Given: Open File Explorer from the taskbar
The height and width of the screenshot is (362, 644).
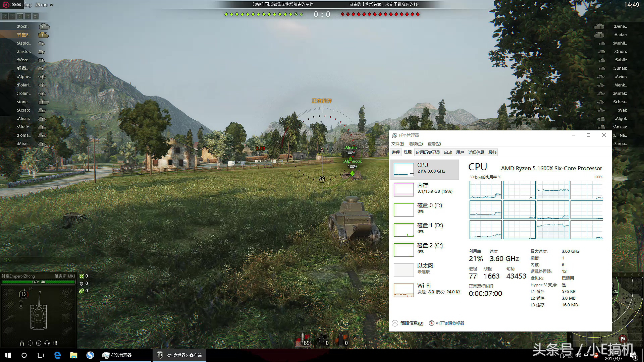Looking at the screenshot, I should coord(73,355).
